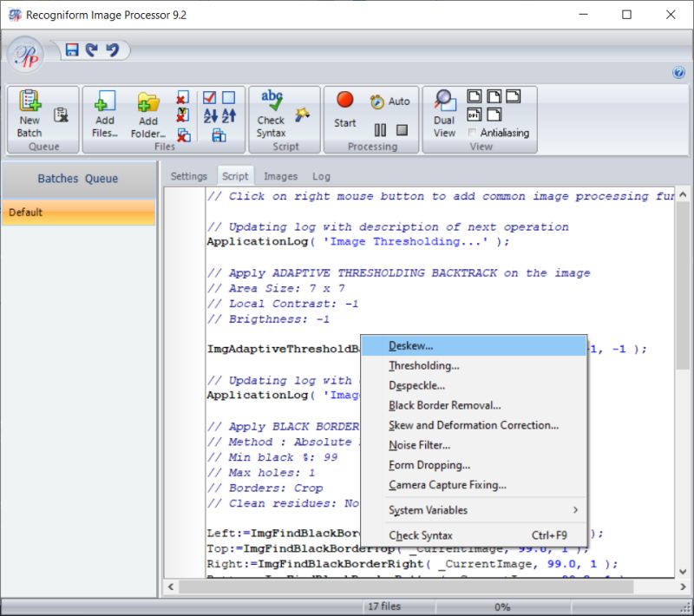This screenshot has height=616, width=694.
Task: Pick Skew and Deformation Correction...
Action: [474, 425]
